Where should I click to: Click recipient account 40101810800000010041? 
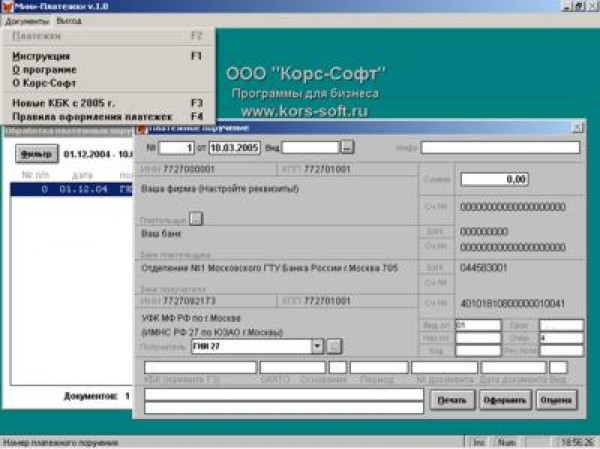(512, 304)
